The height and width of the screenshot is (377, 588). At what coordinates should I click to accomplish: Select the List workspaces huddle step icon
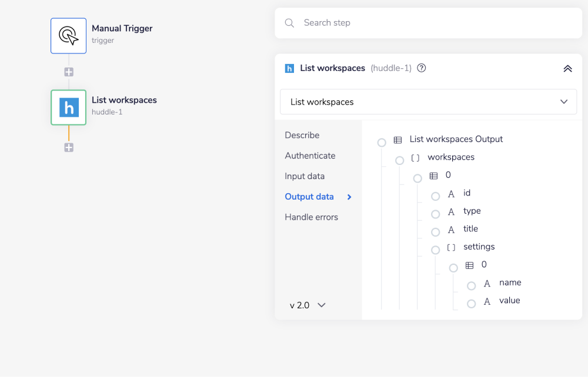coord(68,107)
